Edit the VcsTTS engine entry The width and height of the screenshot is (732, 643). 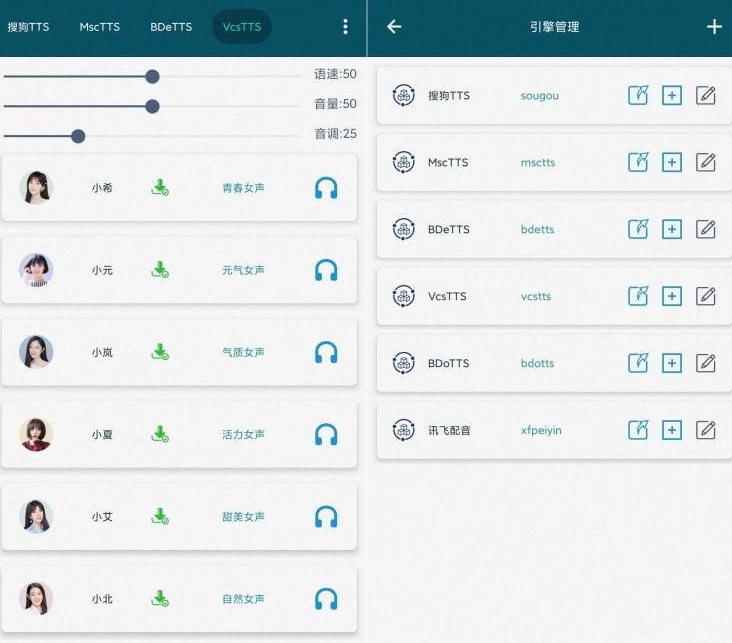point(706,296)
